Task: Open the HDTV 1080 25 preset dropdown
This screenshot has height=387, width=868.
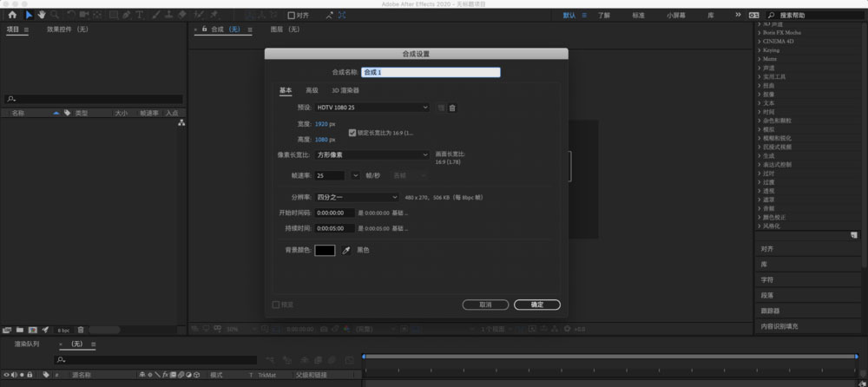Action: (x=372, y=108)
